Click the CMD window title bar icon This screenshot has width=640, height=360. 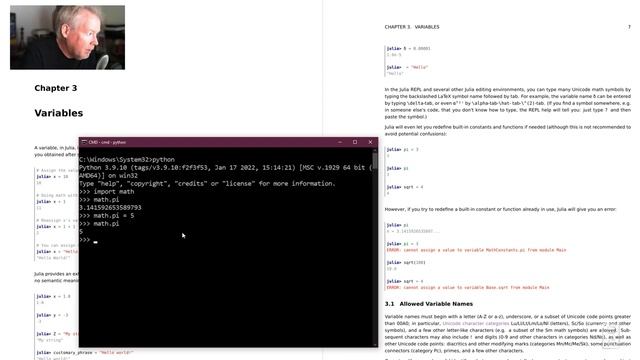pos(84,142)
